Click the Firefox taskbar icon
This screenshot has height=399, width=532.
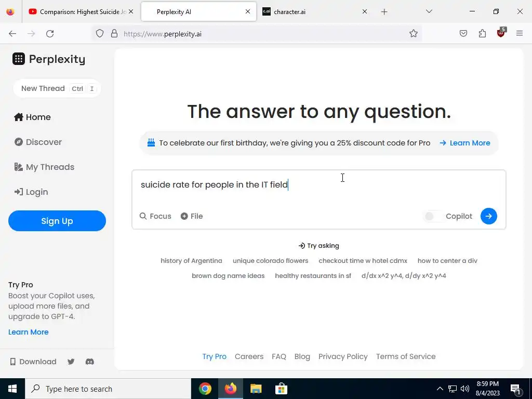tap(230, 389)
